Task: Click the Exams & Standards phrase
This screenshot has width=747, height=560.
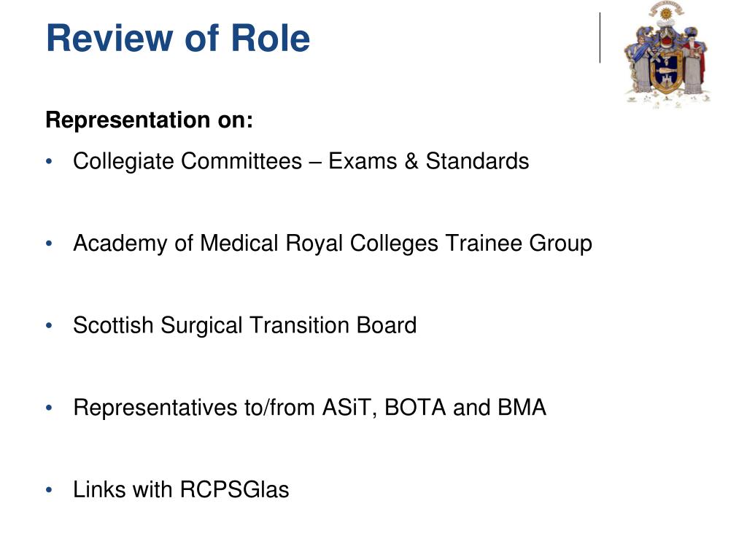Action: pos(429,161)
